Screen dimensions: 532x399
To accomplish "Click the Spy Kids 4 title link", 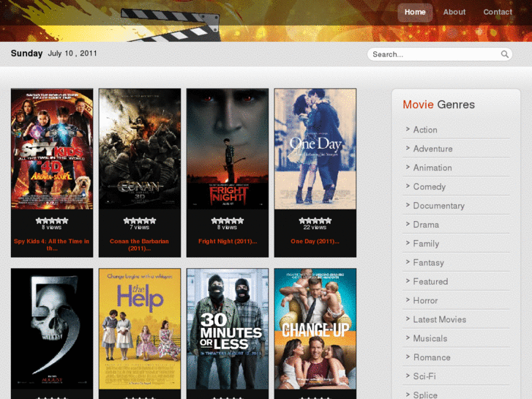I will tap(51, 245).
